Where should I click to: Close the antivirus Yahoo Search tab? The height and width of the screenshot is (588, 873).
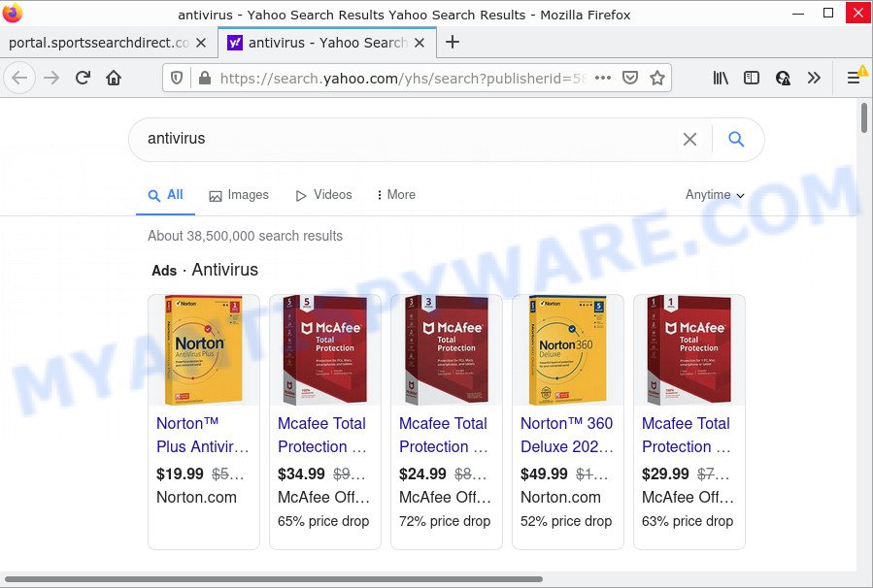420,43
